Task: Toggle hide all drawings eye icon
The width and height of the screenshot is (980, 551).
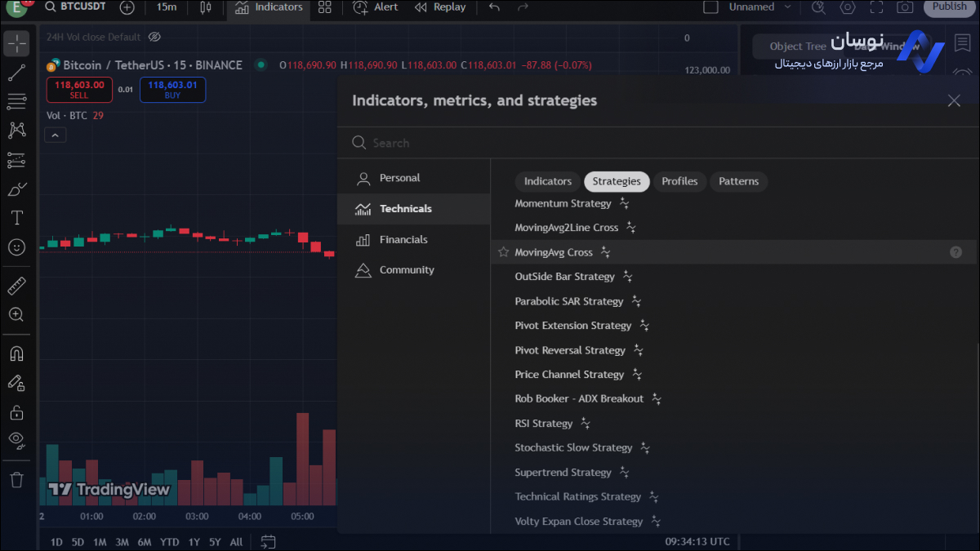Action: (x=16, y=441)
